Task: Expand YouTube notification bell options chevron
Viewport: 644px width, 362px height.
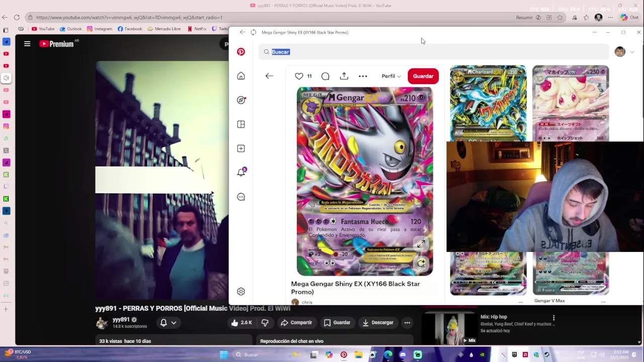Action: pyautogui.click(x=174, y=323)
